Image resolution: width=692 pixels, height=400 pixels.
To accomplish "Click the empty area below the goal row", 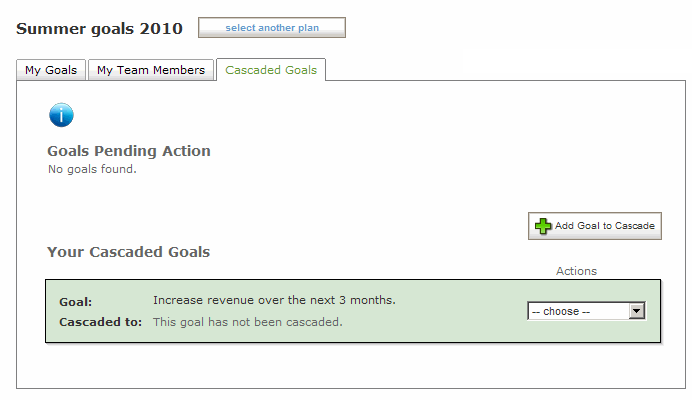I will point(351,366).
